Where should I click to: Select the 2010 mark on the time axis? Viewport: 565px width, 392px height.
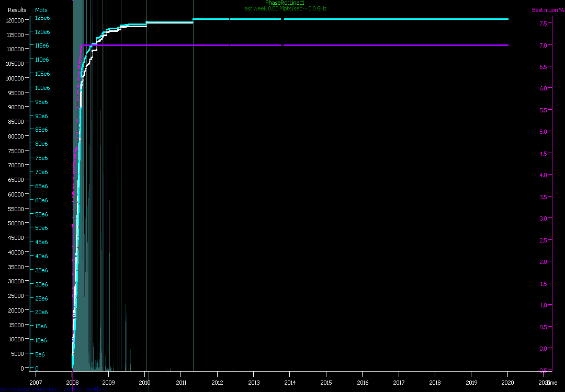click(144, 383)
